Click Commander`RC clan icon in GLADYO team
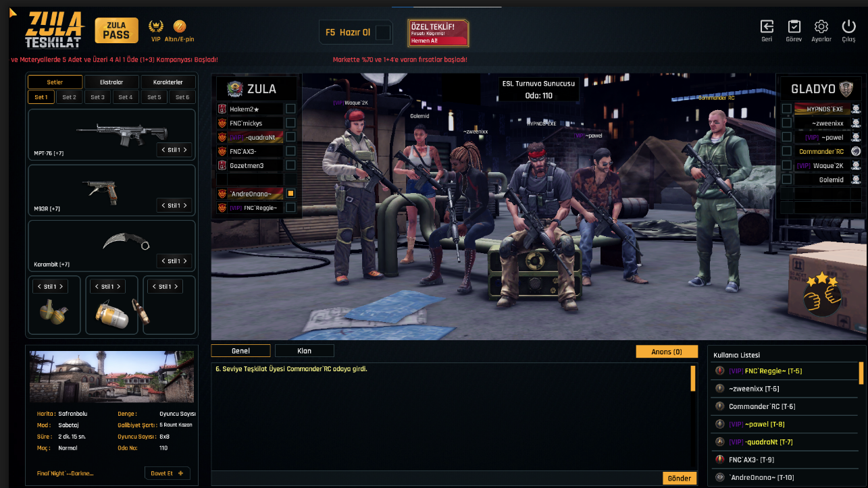The width and height of the screenshot is (868, 488). pos(856,151)
